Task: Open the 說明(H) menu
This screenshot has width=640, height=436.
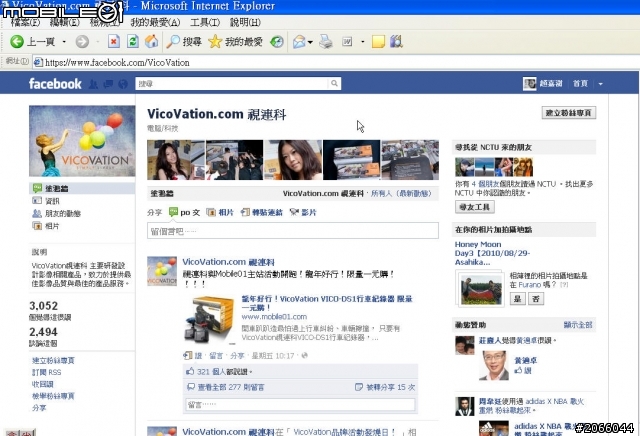Action: click(x=245, y=22)
